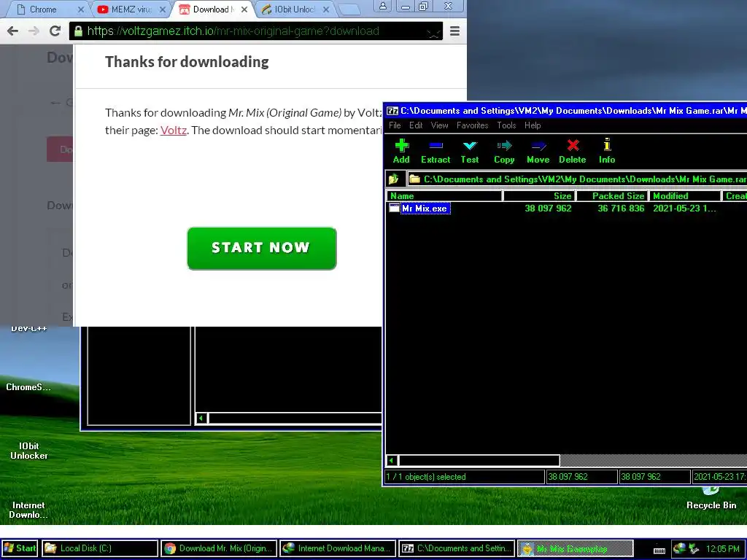
Task: Sort by the Packed Size column
Action: pyautogui.click(x=612, y=195)
